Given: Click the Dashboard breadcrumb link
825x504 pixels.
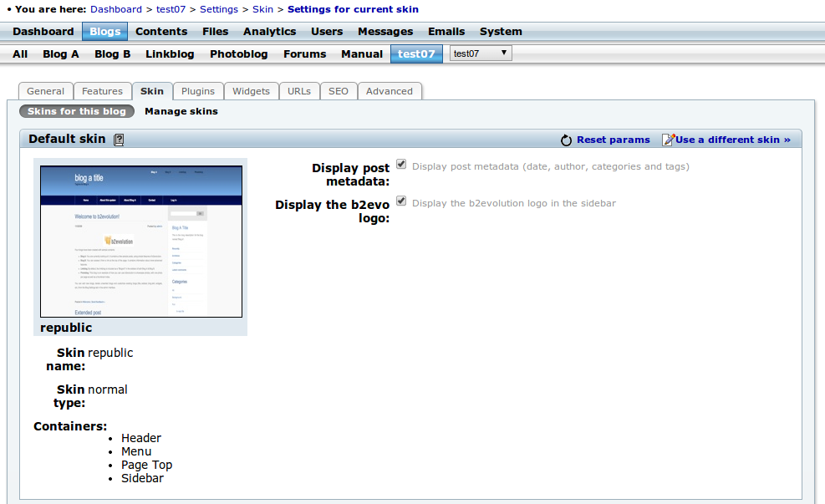Looking at the screenshot, I should [116, 9].
